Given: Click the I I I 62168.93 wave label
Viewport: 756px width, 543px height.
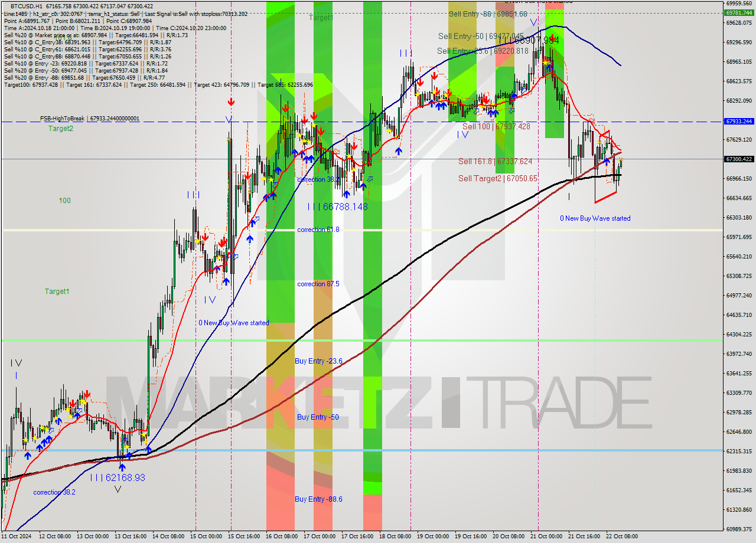Looking at the screenshot, I should [x=118, y=477].
